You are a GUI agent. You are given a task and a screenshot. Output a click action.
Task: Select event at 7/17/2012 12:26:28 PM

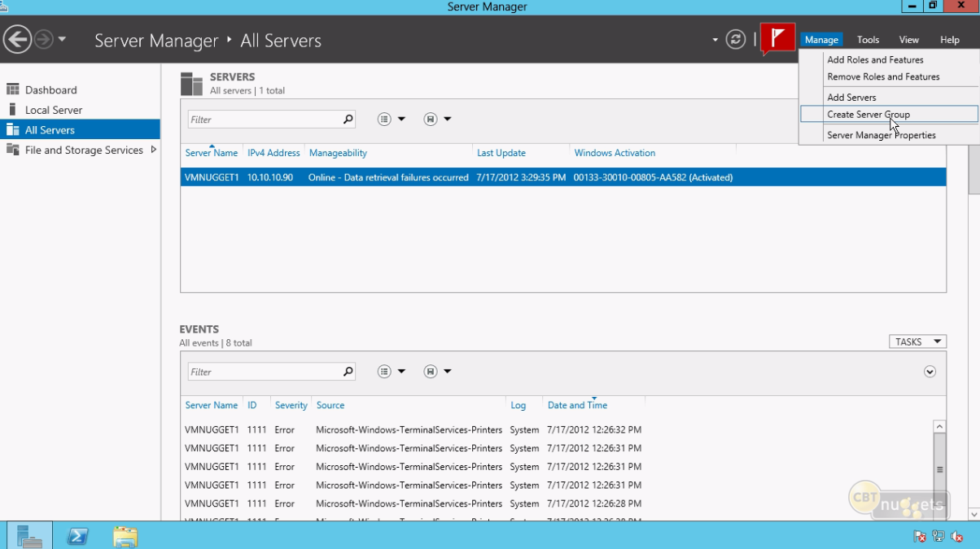[x=558, y=503]
